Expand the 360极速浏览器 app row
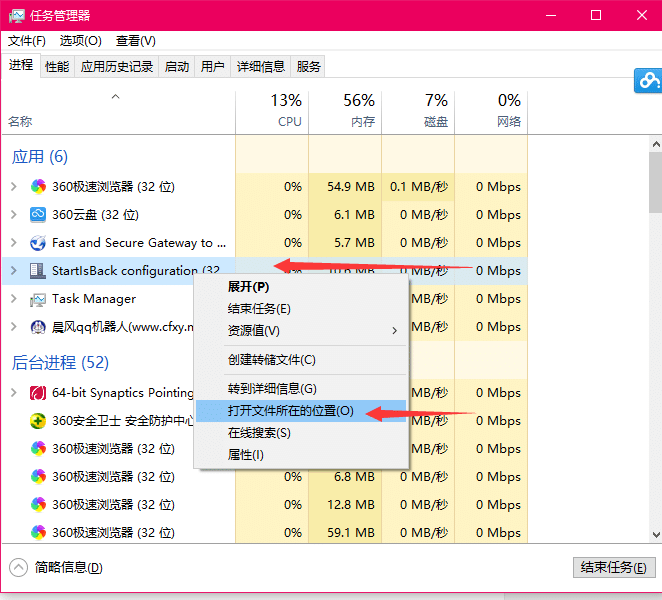Screen dimensions: 662x600 point(14,187)
